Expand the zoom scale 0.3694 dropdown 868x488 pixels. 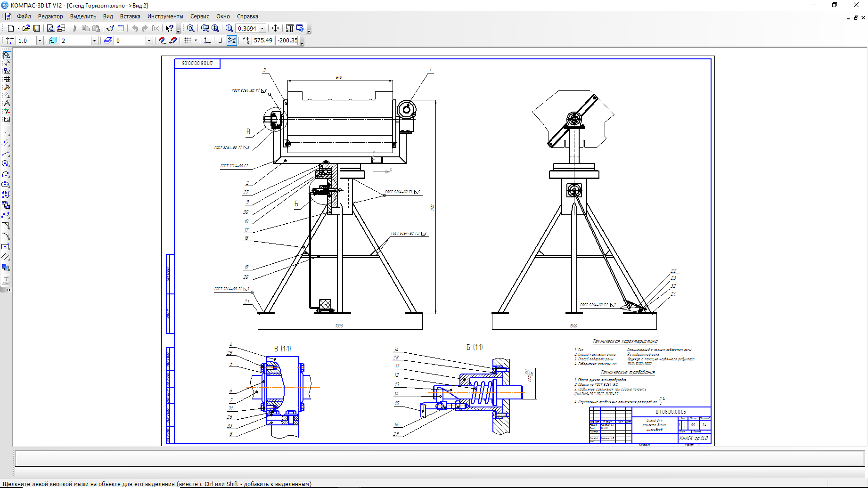262,28
